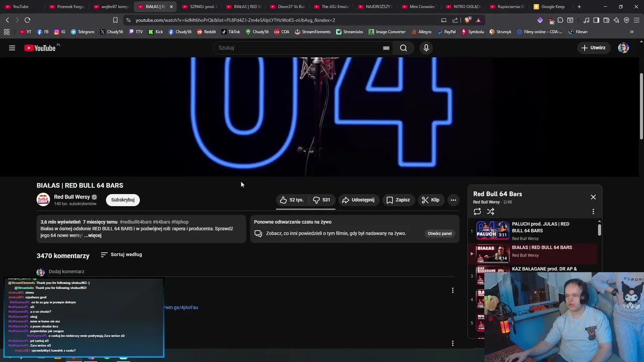Open account avatar menu
644x362 pixels.
click(623, 48)
